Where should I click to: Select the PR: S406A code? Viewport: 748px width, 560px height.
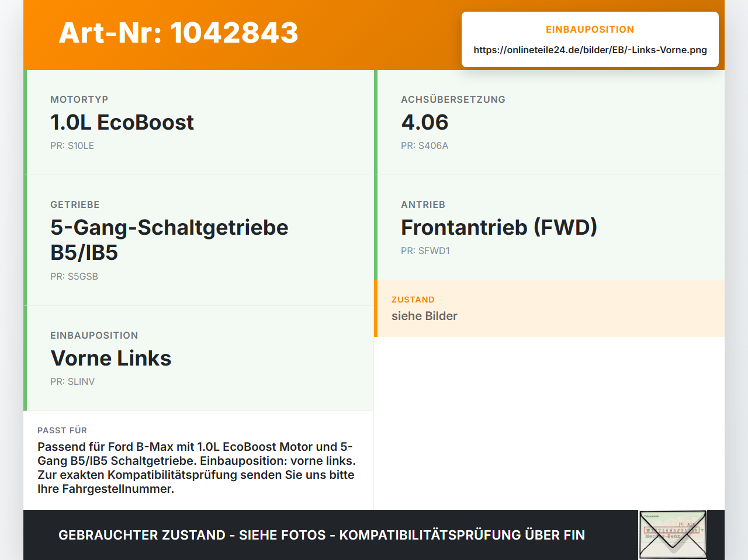tap(424, 145)
